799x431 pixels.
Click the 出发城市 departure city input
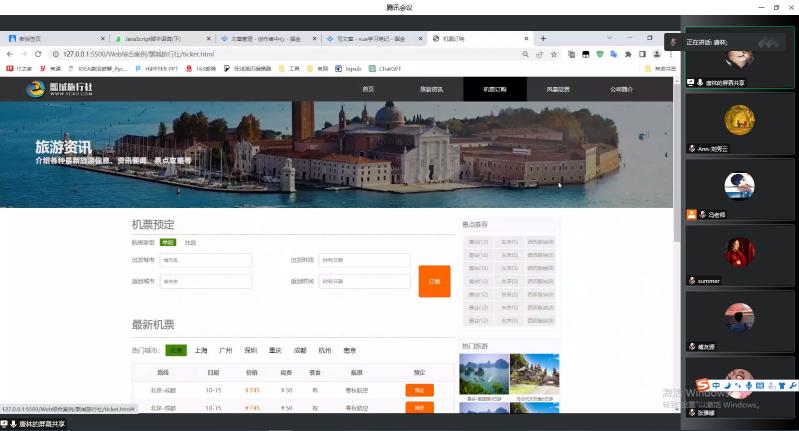click(x=205, y=261)
